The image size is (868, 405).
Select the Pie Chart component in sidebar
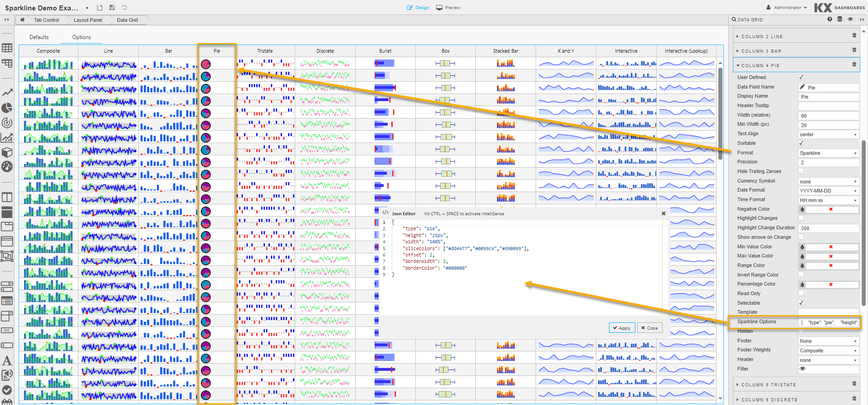click(7, 108)
